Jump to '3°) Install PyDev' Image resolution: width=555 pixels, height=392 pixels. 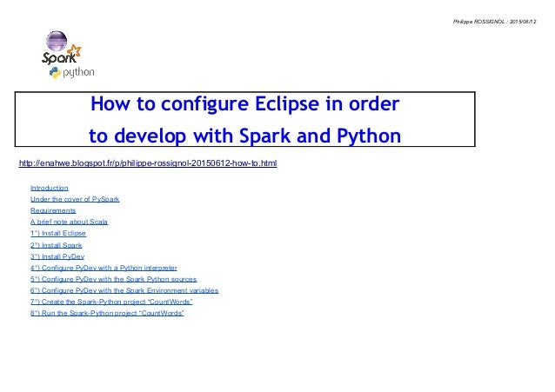coord(57,256)
